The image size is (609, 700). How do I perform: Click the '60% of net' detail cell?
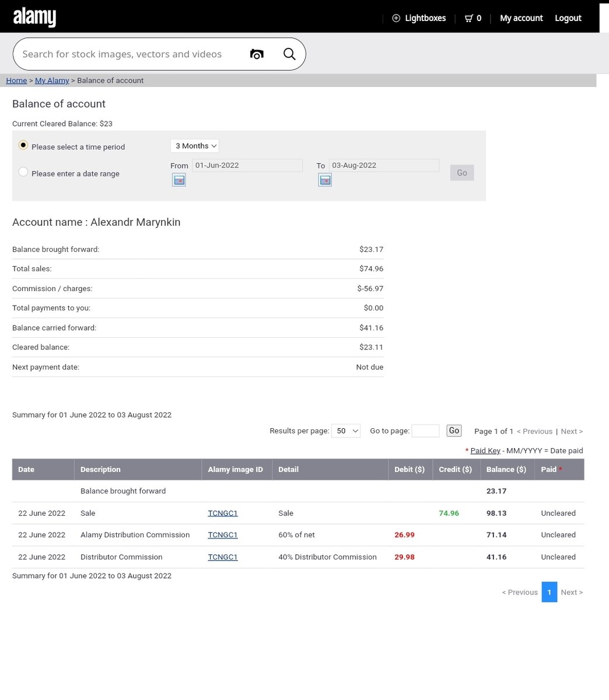click(296, 535)
